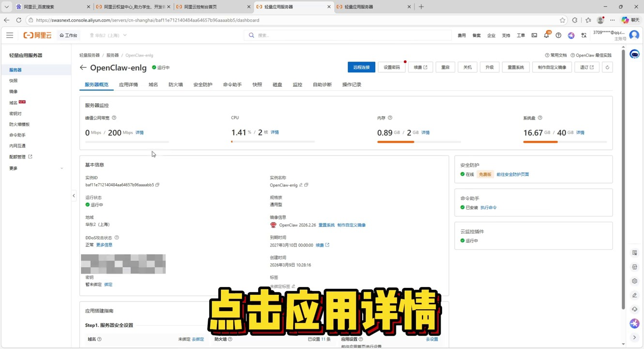Screen dimensions: 644x349
Task: Show 峰值公网带宽 help tooltip
Action: coord(114,118)
